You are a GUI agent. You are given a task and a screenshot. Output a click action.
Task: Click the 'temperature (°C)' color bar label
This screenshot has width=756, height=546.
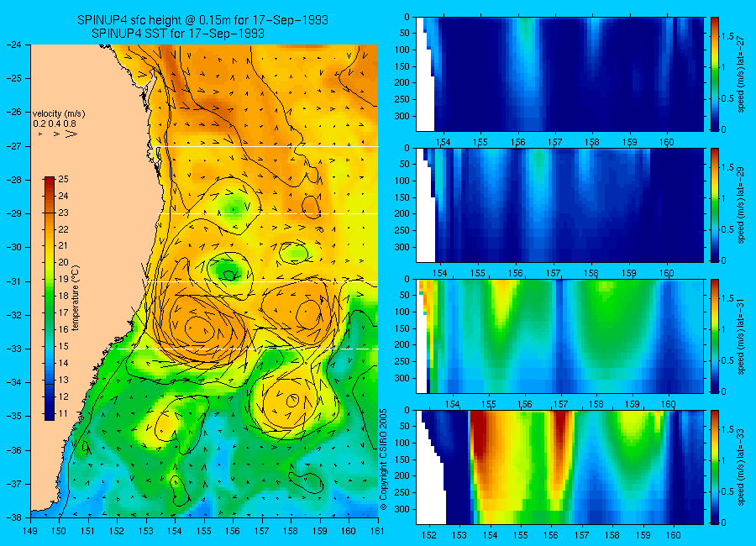(x=76, y=298)
